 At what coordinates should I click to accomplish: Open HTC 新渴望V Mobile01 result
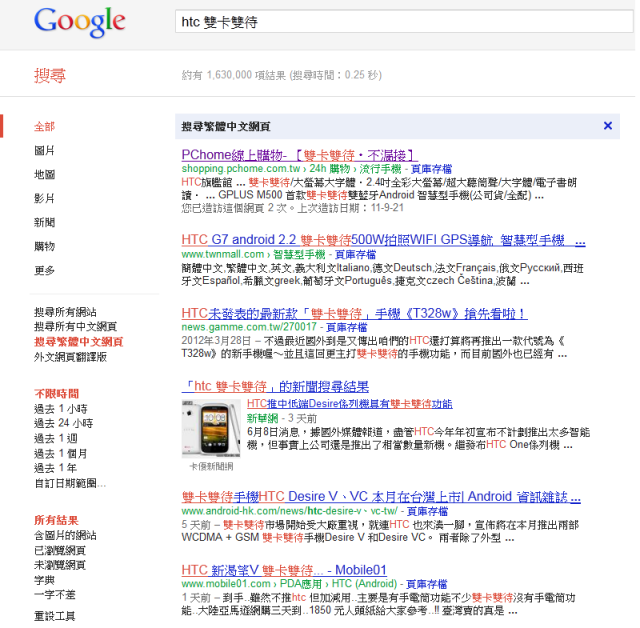point(284,570)
